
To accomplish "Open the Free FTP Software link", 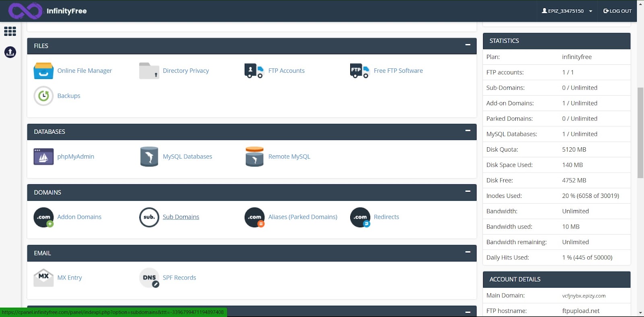I will (x=398, y=71).
